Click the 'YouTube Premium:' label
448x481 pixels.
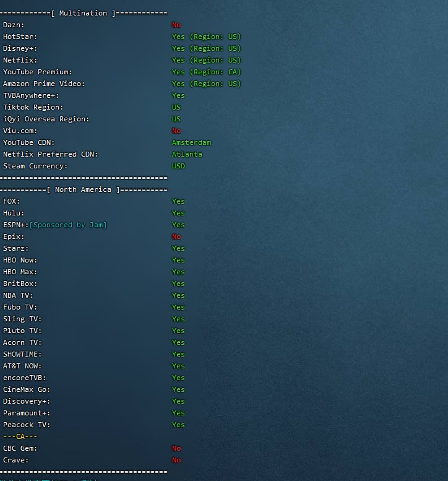(37, 72)
